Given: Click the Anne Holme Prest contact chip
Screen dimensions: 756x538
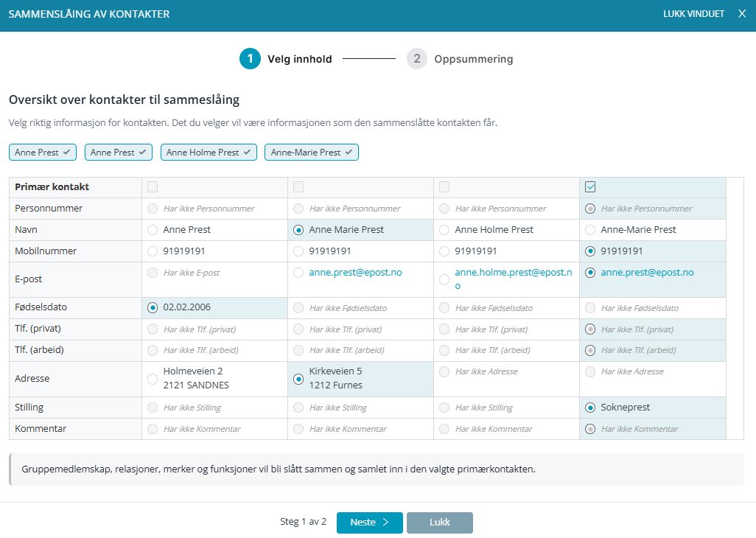Looking at the screenshot, I should 209,153.
